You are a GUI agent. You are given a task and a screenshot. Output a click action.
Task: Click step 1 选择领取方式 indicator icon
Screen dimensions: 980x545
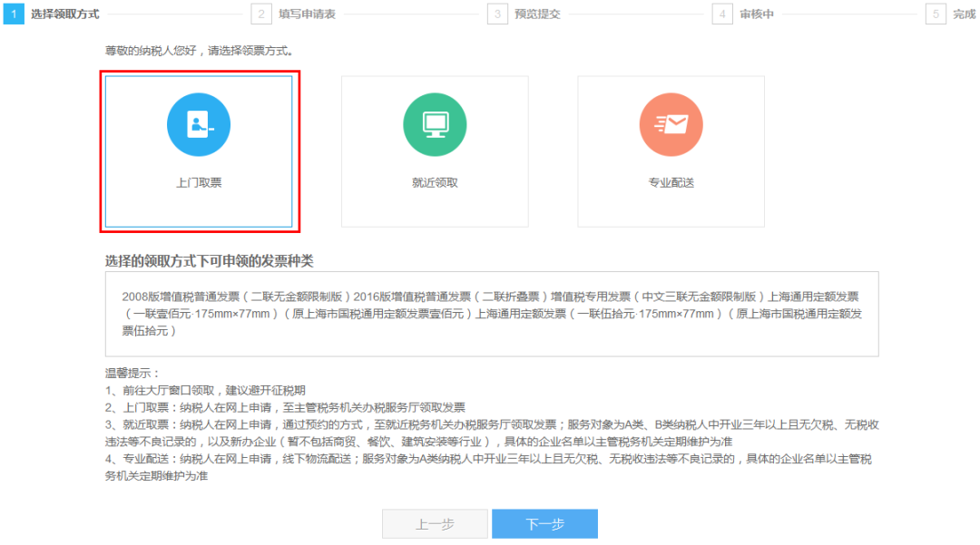[11, 15]
